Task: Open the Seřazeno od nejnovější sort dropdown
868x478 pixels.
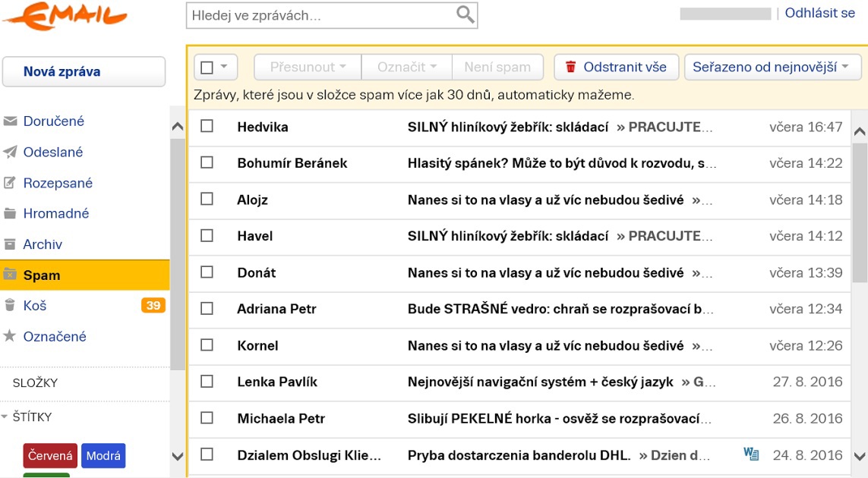Action: [x=773, y=67]
